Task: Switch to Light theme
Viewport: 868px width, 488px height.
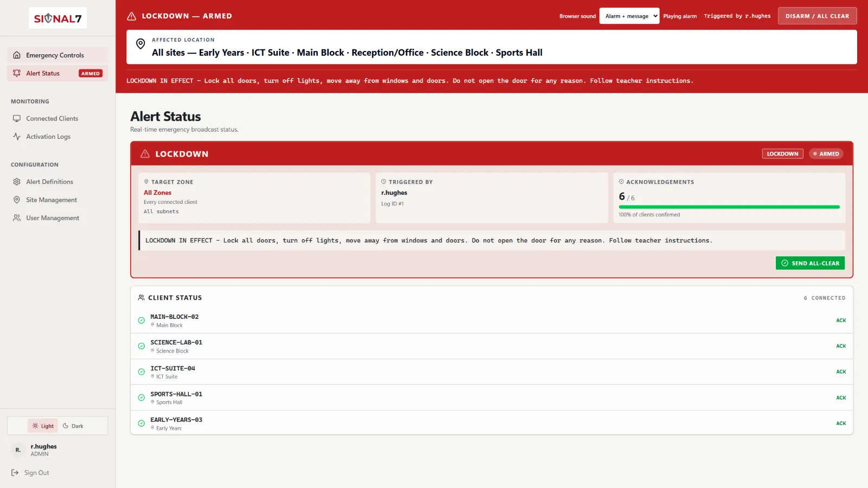Action: (x=43, y=426)
